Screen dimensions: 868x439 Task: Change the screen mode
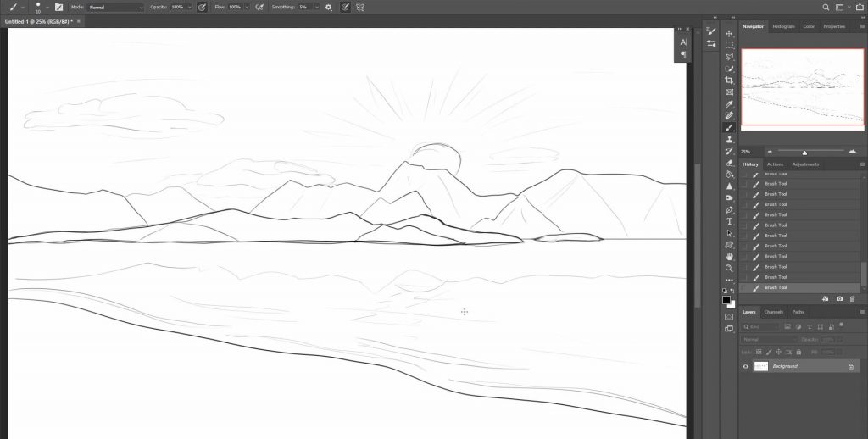[729, 329]
